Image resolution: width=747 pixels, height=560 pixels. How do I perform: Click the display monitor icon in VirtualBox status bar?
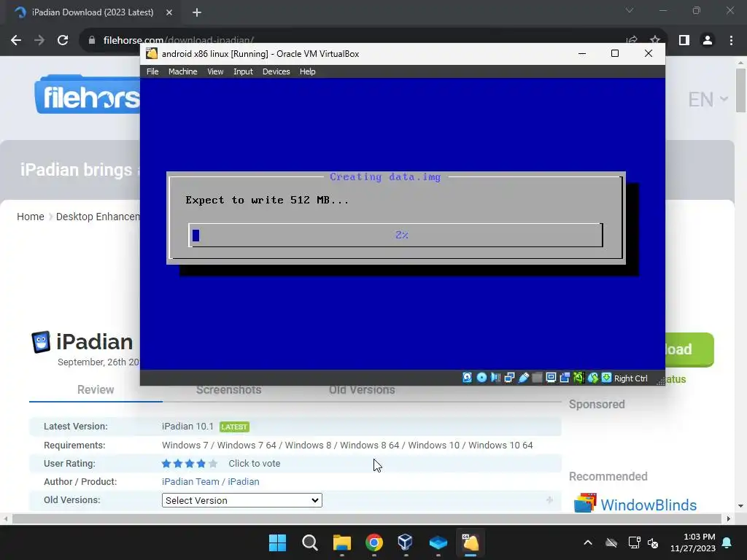point(551,378)
